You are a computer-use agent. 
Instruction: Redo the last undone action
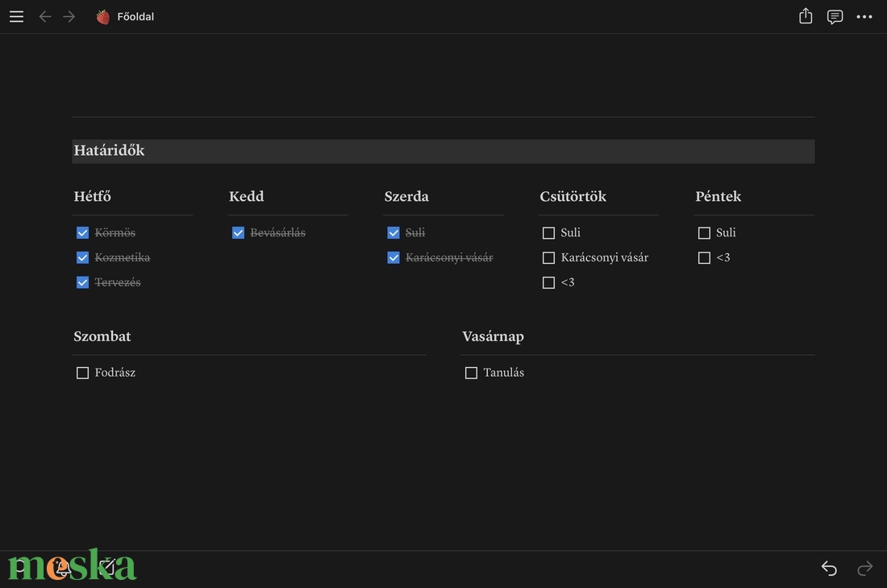(x=865, y=568)
